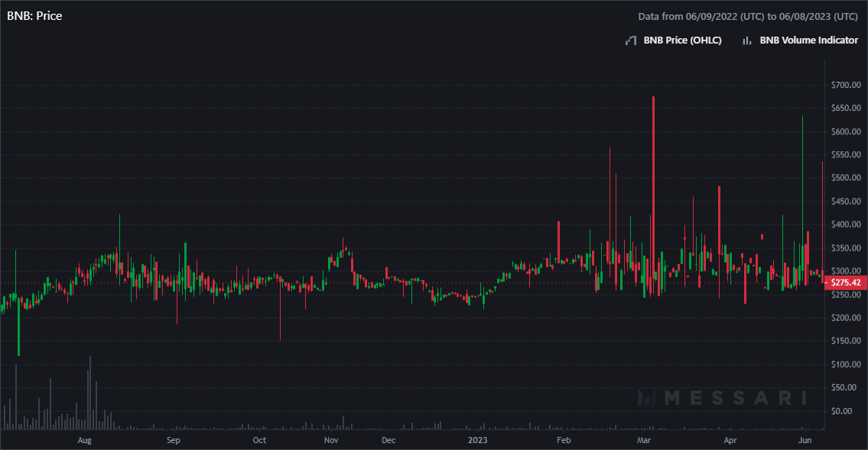Click the BNB Volume Indicator bar icon
Image resolution: width=868 pixels, height=450 pixels.
(x=746, y=40)
